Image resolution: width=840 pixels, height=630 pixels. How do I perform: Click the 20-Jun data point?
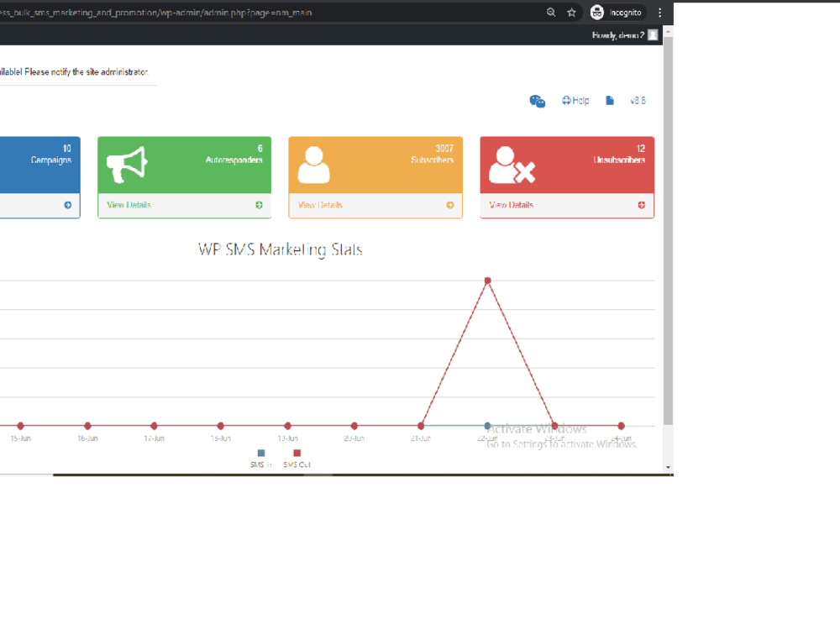(x=354, y=426)
